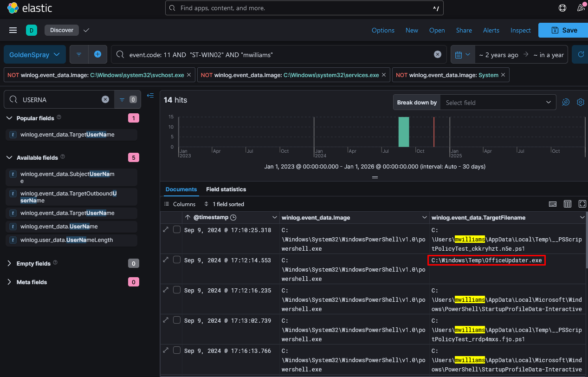
Task: Expand the 17:13:02.739 document row
Action: pyautogui.click(x=166, y=320)
